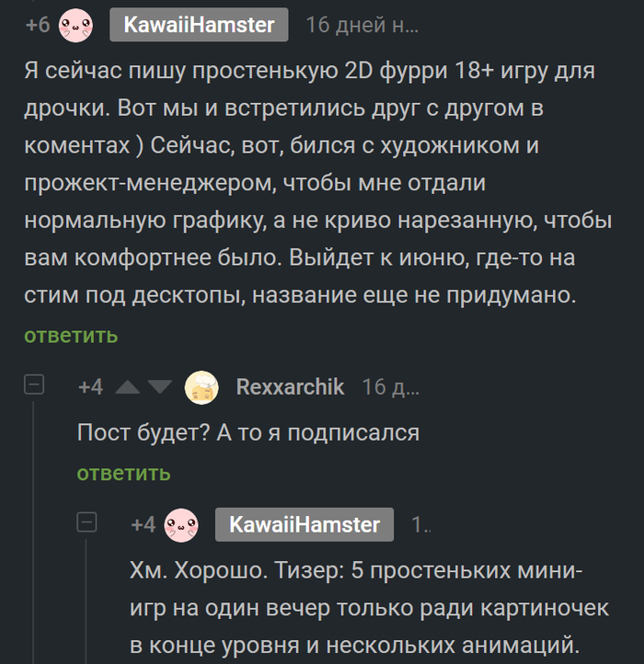This screenshot has width=644, height=664.
Task: Open the Rexxarchik username link
Action: (x=290, y=387)
